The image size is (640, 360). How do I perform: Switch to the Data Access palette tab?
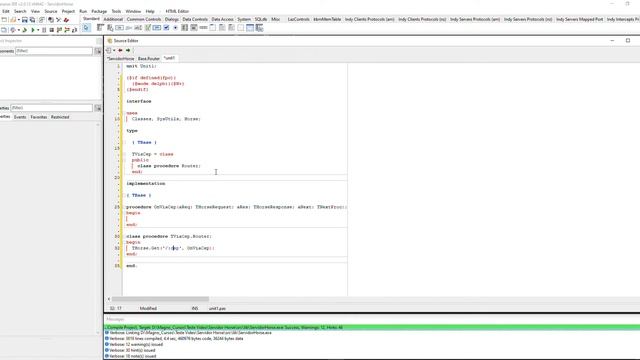pos(222,19)
